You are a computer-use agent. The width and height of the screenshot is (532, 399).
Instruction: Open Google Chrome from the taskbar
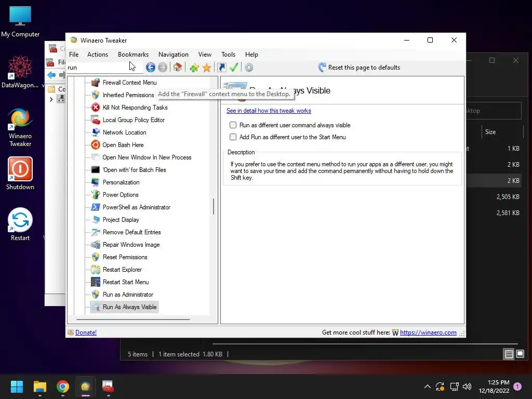click(x=63, y=387)
